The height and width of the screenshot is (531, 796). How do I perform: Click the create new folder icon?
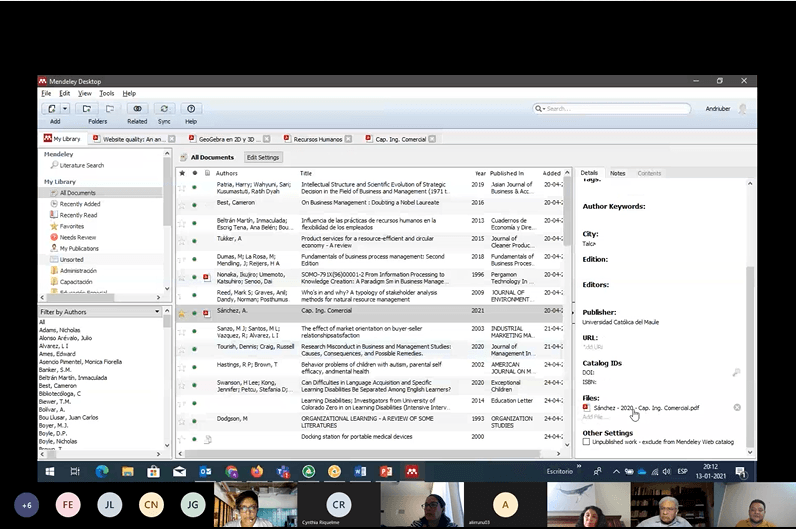coord(87,108)
